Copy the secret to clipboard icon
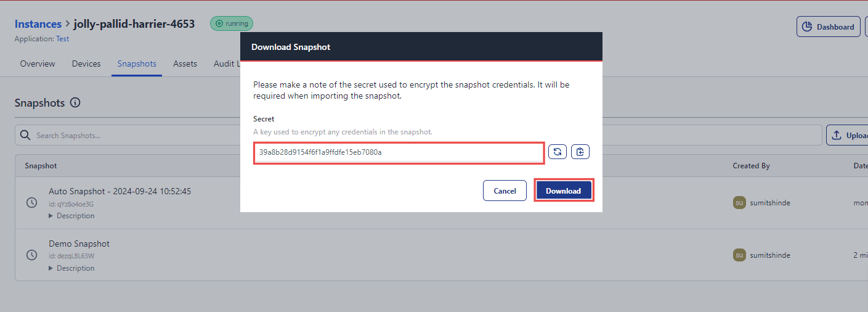Image resolution: width=868 pixels, height=312 pixels. click(580, 152)
